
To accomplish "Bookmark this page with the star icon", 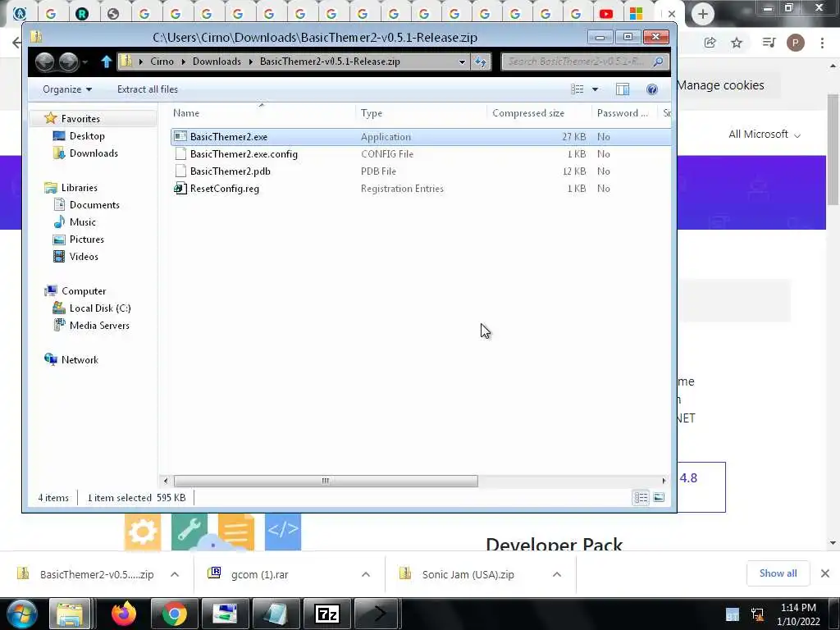I will point(737,43).
